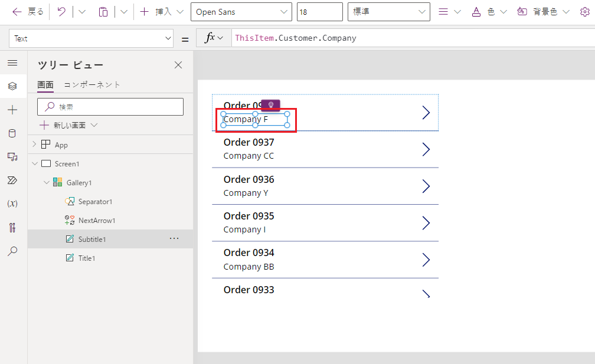Image resolution: width=595 pixels, height=364 pixels.
Task: Open the 標準 font weight dropdown
Action: (x=388, y=12)
